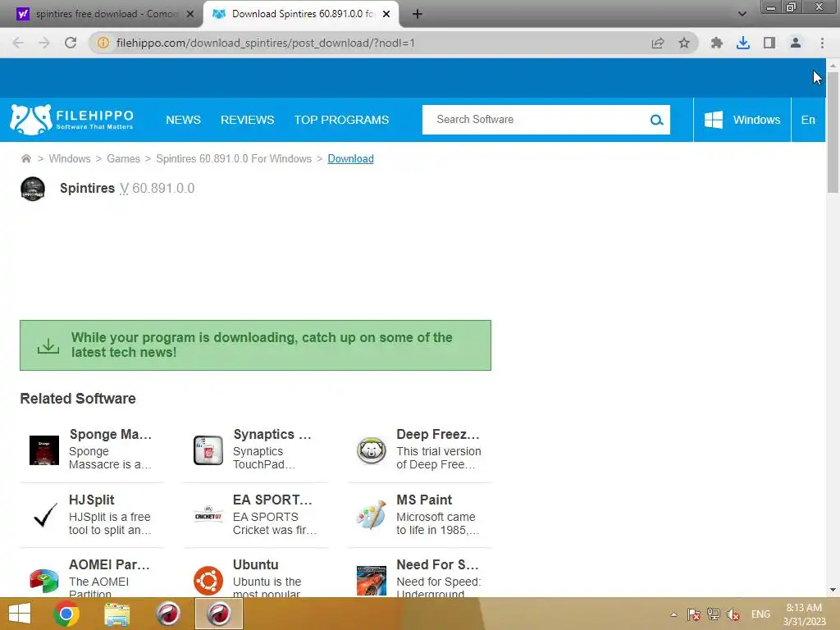Viewport: 840px width, 630px height.
Task: Click the Sponge Massacre thumbnail icon
Action: (x=44, y=450)
